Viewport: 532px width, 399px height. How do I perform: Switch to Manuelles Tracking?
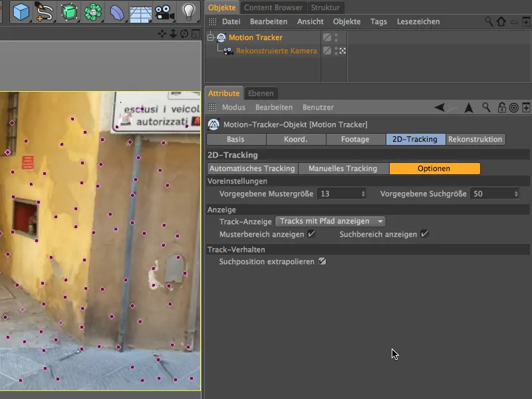pos(343,169)
